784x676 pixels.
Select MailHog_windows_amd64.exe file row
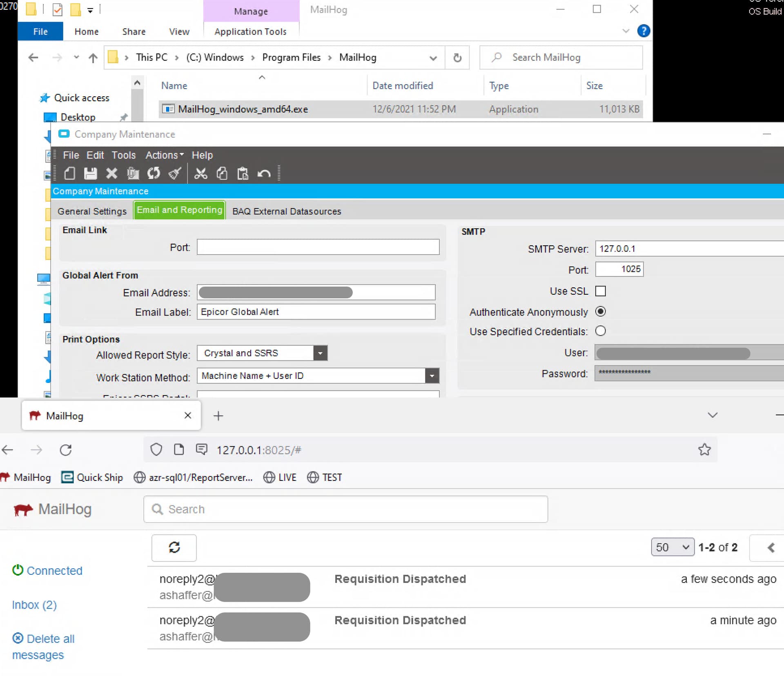click(x=401, y=109)
